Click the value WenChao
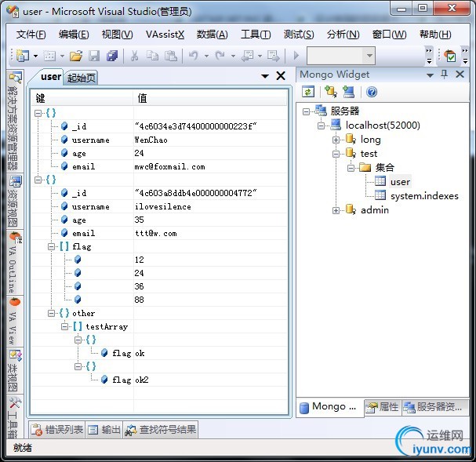The height and width of the screenshot is (462, 476). pyautogui.click(x=151, y=140)
